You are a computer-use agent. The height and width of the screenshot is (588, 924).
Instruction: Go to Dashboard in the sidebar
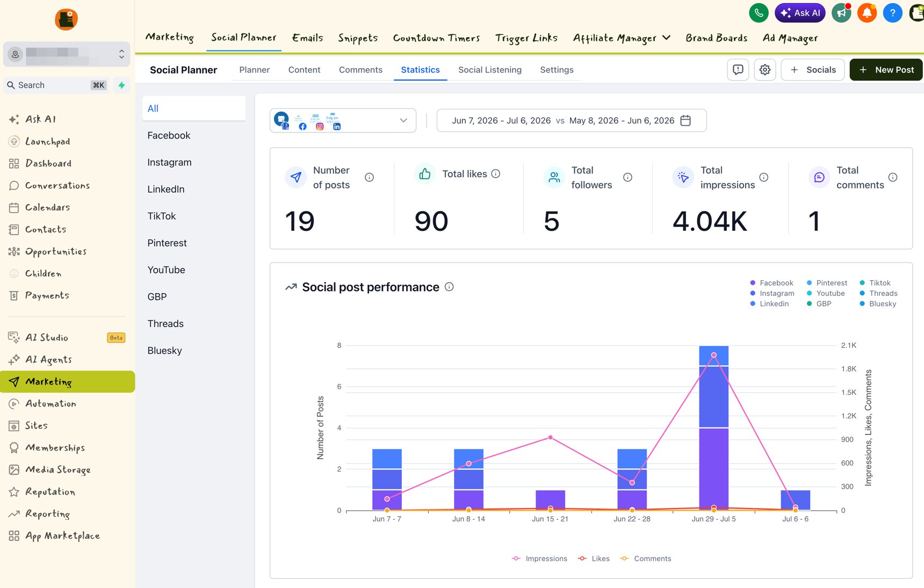[x=41, y=163]
